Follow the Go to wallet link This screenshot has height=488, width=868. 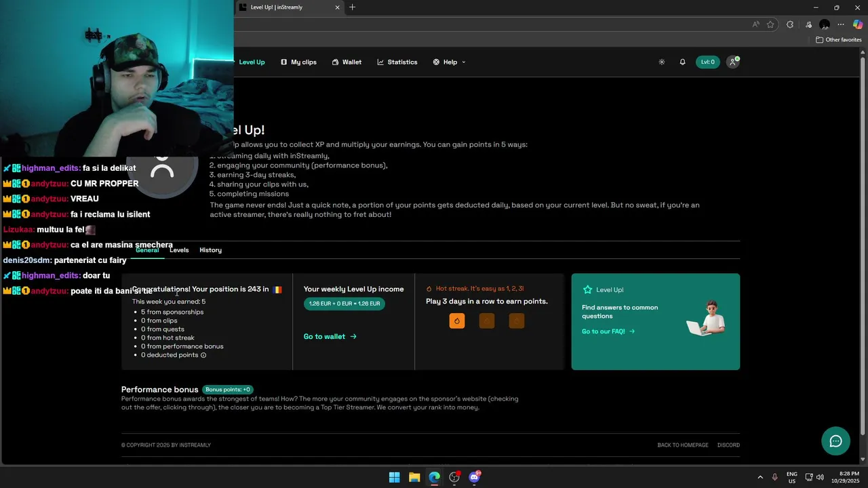coord(330,336)
